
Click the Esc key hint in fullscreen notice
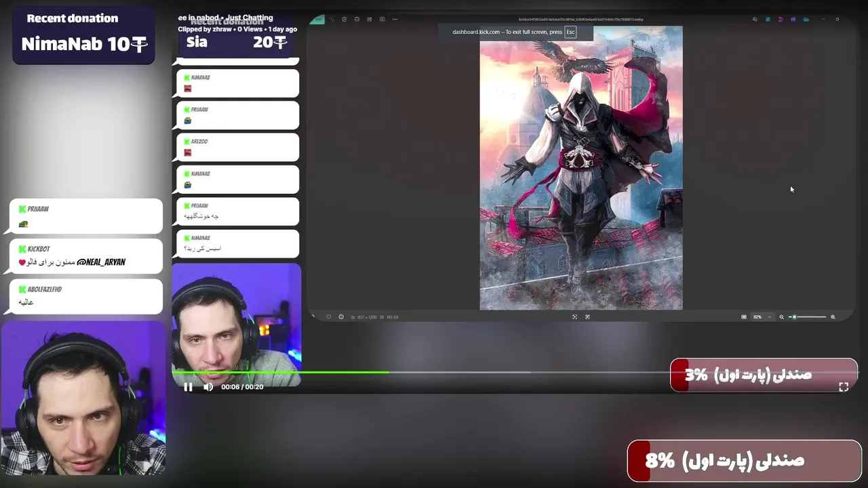point(570,32)
